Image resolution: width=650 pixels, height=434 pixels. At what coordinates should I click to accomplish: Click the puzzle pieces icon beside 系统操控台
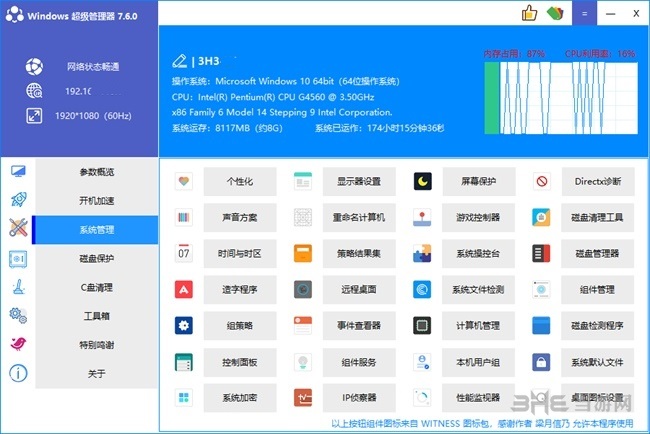422,253
